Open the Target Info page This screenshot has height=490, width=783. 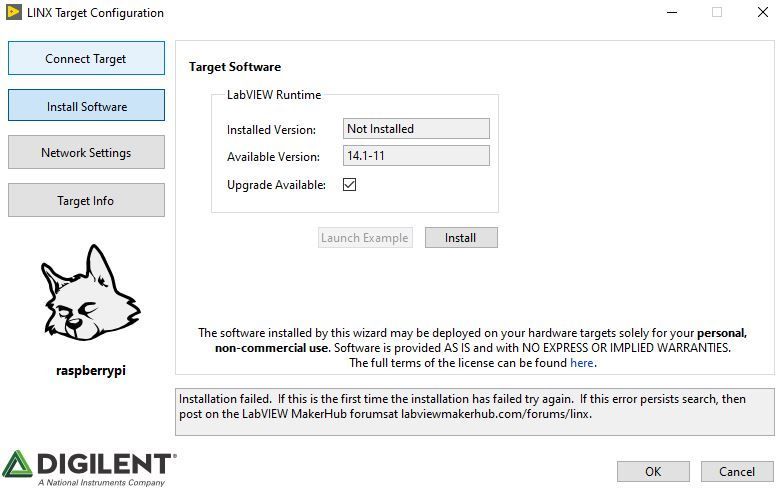tap(86, 200)
